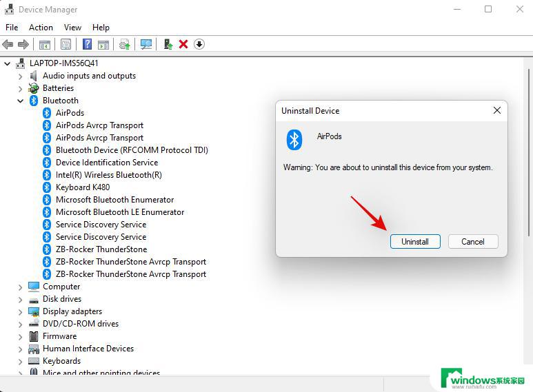The width and height of the screenshot is (533, 392).
Task: Confirm with the Uninstall button
Action: 415,242
